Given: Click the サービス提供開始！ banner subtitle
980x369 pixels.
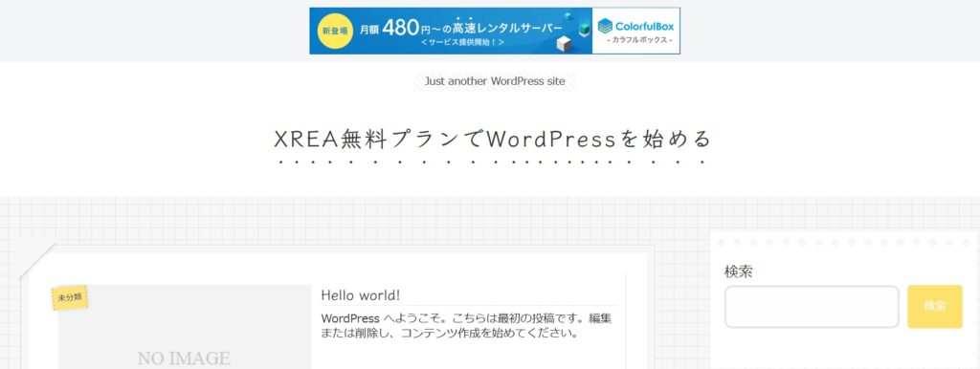Looking at the screenshot, I should (x=462, y=43).
